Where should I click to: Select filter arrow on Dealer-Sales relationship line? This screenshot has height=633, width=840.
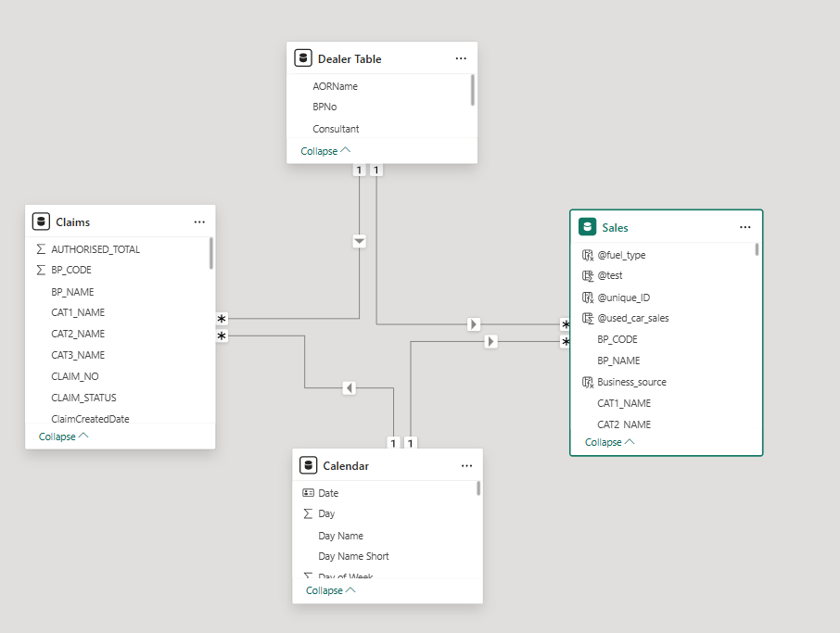474,324
